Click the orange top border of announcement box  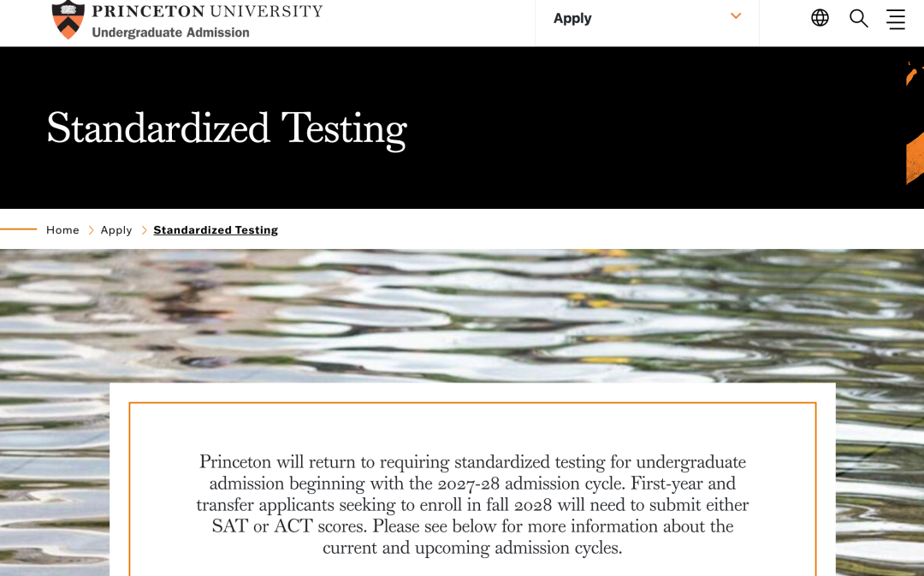click(x=472, y=403)
